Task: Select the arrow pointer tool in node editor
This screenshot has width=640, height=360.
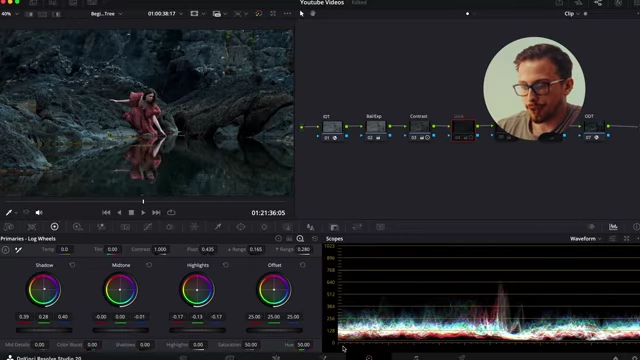Action: point(302,13)
